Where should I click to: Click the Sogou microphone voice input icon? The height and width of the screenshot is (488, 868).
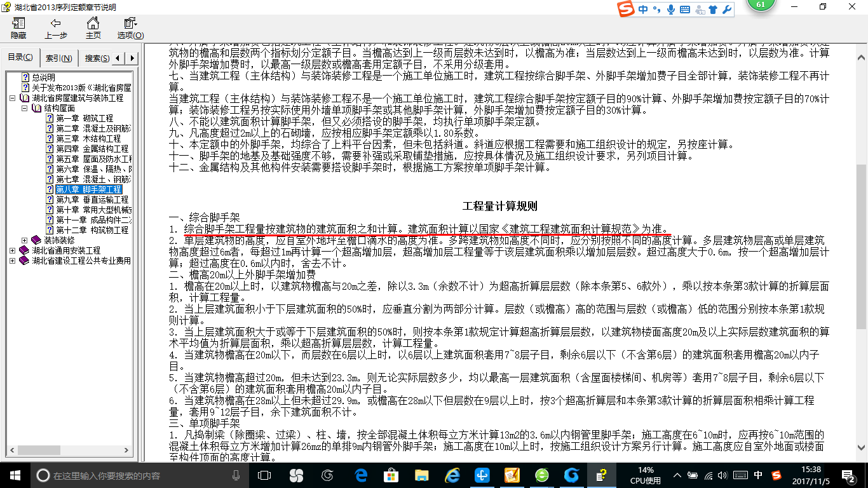click(670, 9)
